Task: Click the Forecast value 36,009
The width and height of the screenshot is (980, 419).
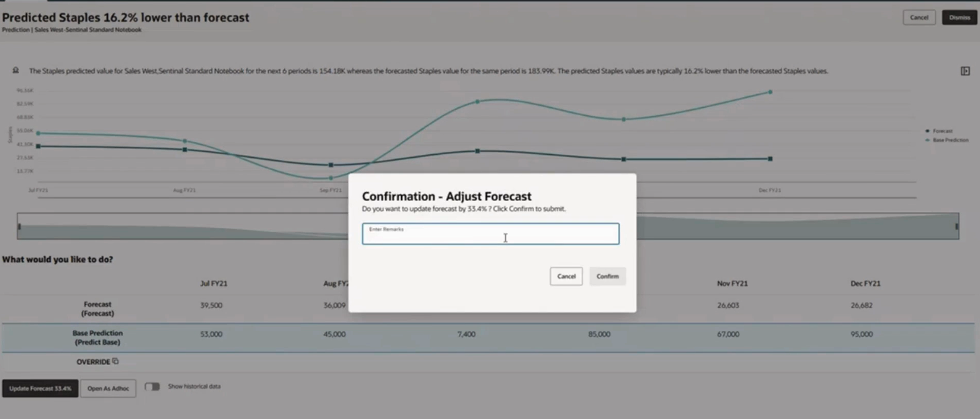Action: [335, 305]
